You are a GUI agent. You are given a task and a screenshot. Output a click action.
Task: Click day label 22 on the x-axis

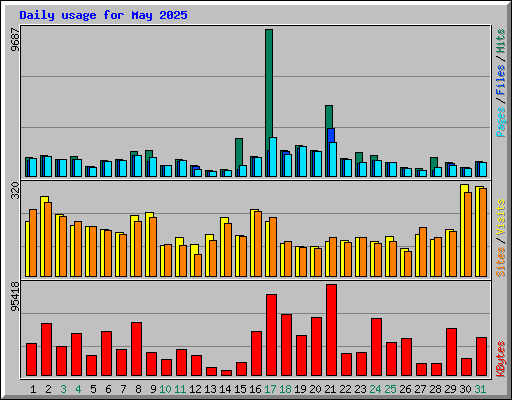coord(345,389)
